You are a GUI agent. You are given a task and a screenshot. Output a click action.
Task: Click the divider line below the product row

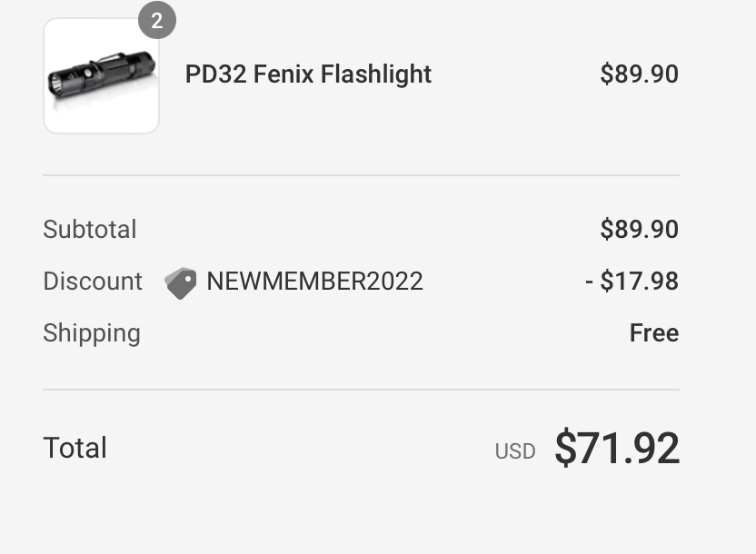point(361,175)
